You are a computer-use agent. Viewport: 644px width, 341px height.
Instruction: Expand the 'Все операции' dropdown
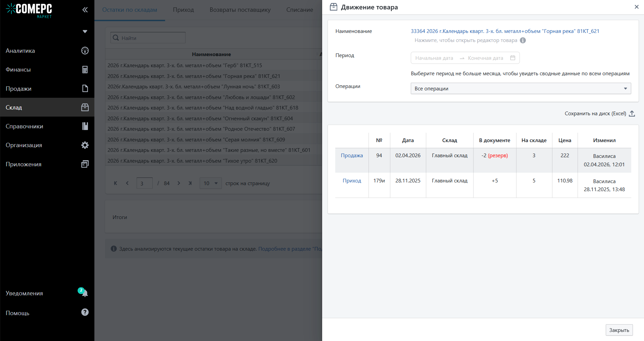(x=521, y=89)
